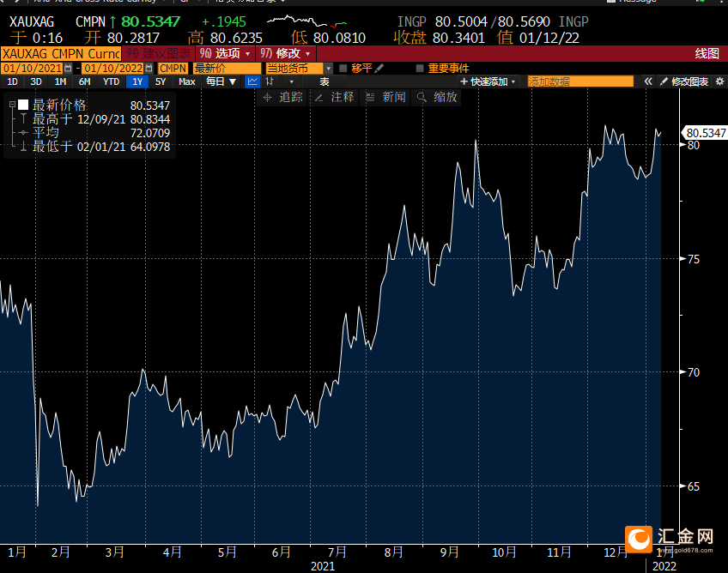This screenshot has width=728, height=573.
Task: Open calendar picker next to end date 01/10/2022
Action: (x=149, y=69)
